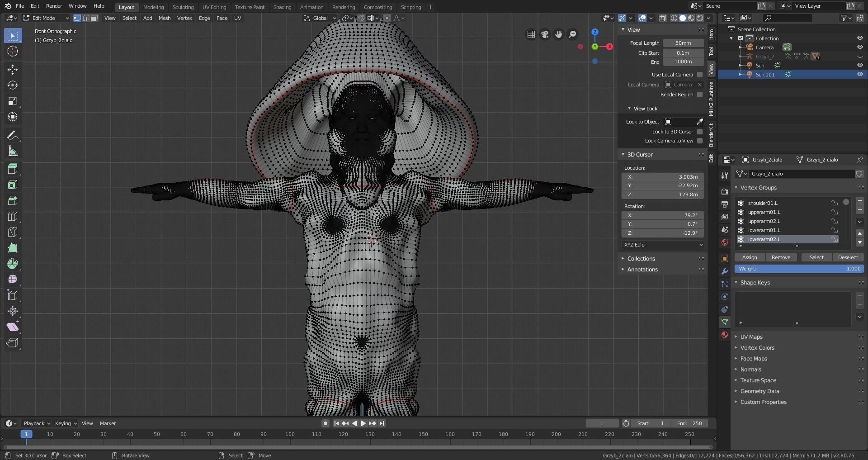Screen dimensions: 868x460
Task: Select the Bevel tool
Action: click(x=13, y=200)
